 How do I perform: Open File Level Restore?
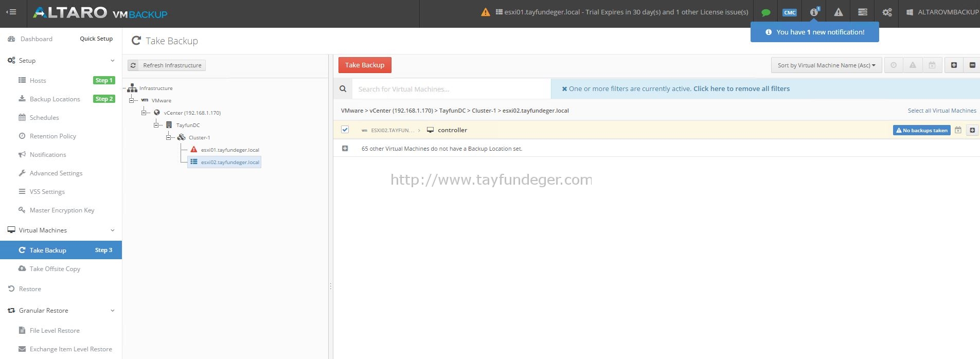55,330
